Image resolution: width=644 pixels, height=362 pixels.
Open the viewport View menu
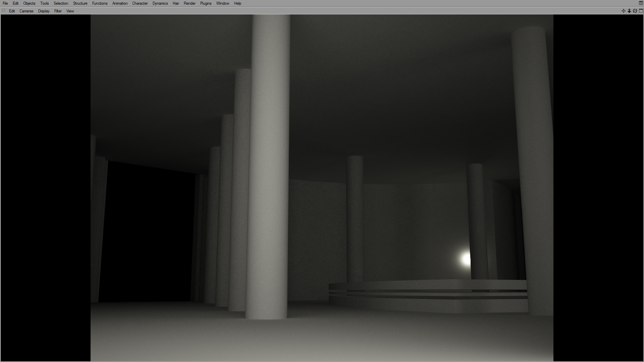[70, 11]
